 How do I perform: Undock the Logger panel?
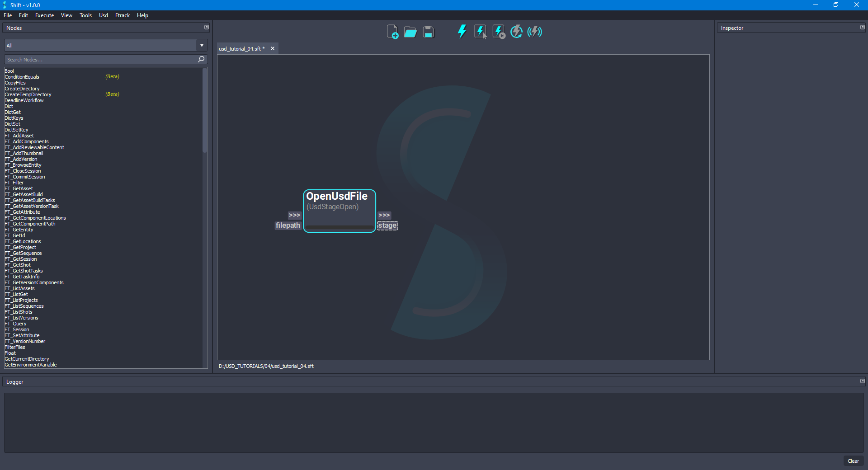863,381
